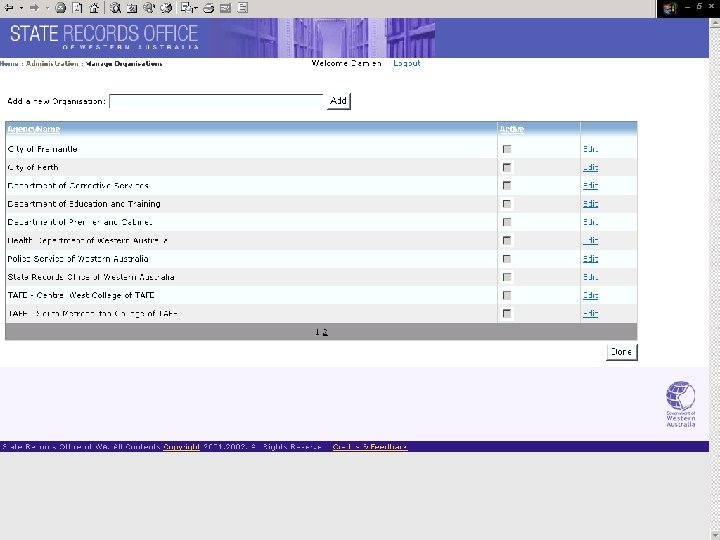Focus the Add a new Organisation field
The width and height of the screenshot is (720, 540).
[x=216, y=101]
